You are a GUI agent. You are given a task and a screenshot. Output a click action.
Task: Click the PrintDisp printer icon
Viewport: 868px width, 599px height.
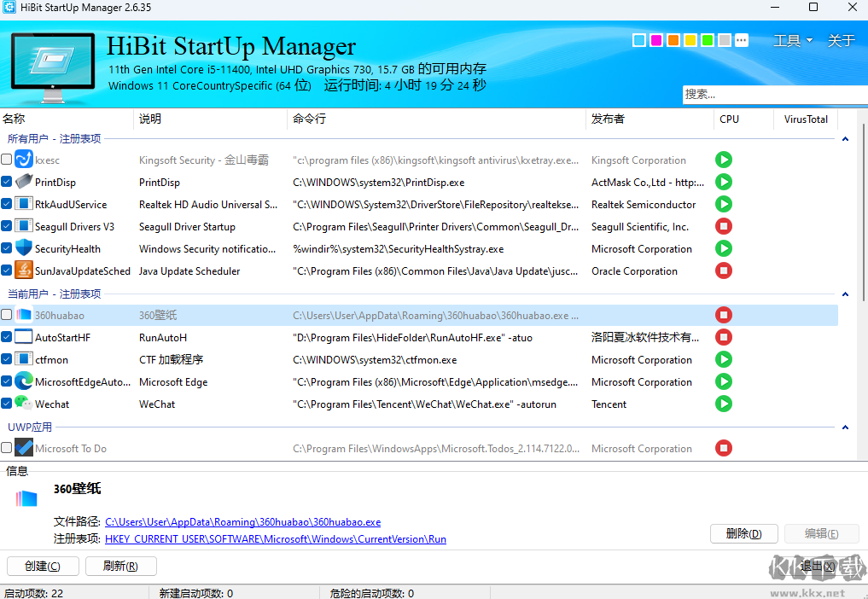point(24,182)
